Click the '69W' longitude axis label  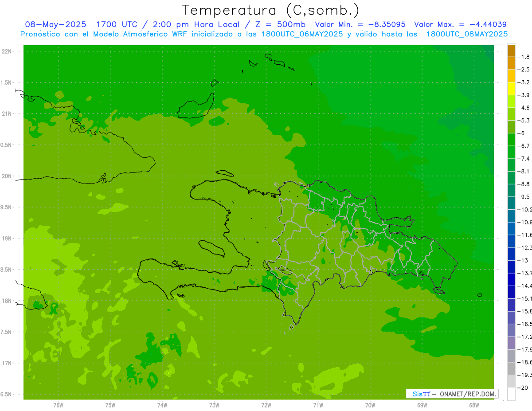pos(422,405)
